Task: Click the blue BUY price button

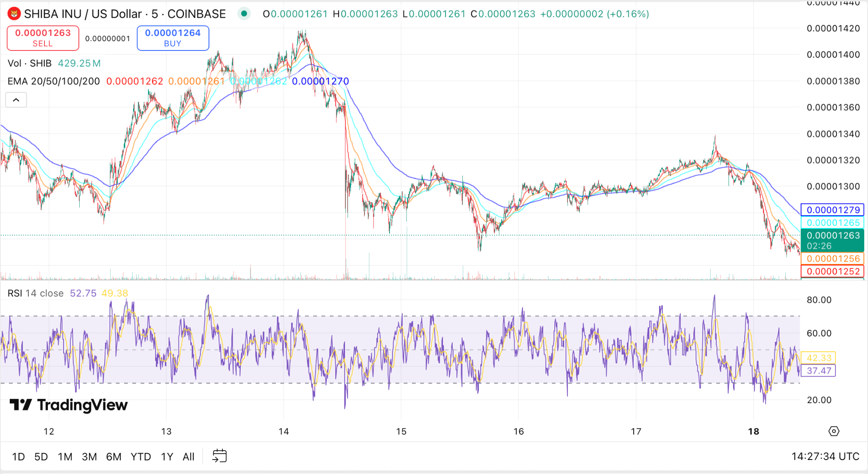Action: coord(172,38)
